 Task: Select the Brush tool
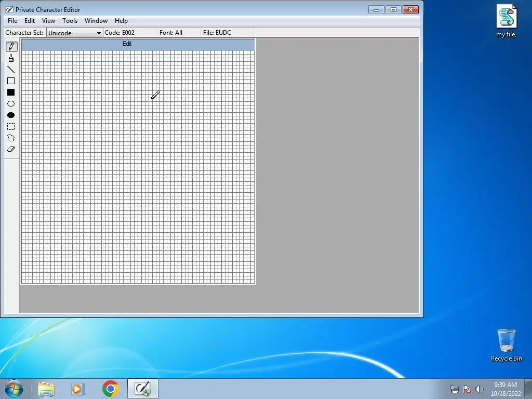11,58
